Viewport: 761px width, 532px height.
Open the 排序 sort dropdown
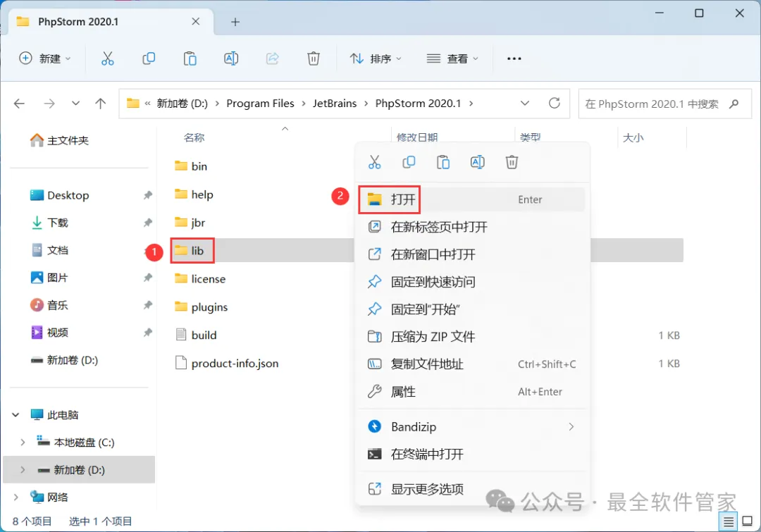(376, 58)
